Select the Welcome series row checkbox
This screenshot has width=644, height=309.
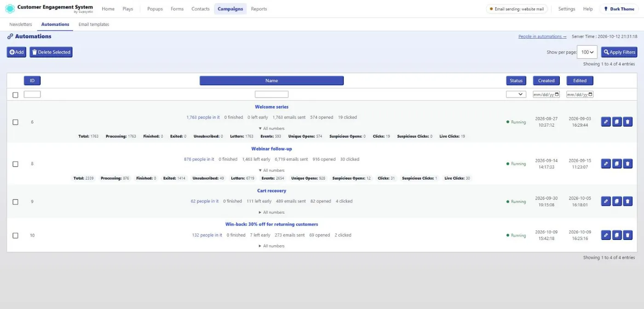point(15,122)
